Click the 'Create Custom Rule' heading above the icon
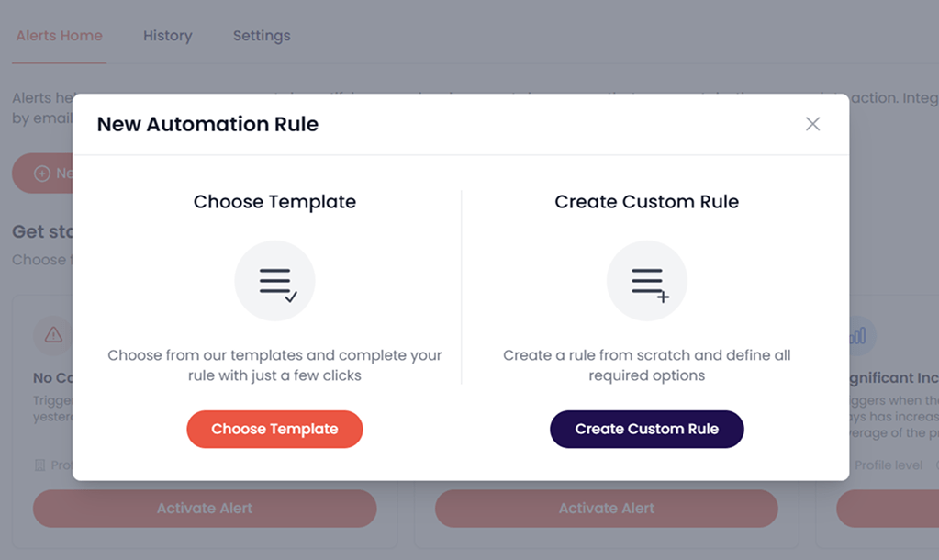Viewport: 939px width, 560px height. click(x=647, y=202)
